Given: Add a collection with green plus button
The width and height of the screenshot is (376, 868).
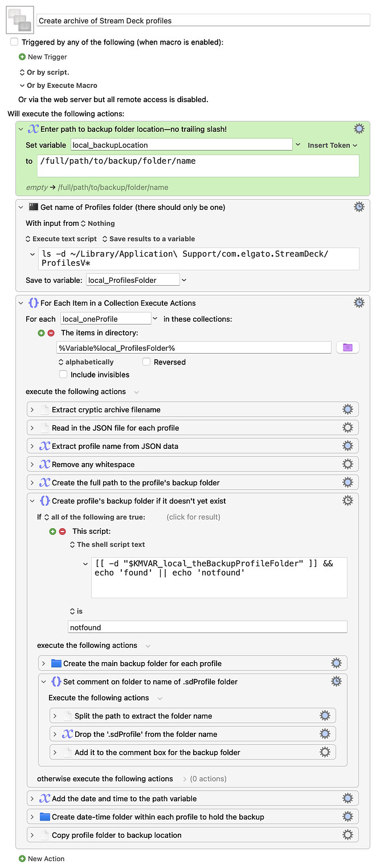Looking at the screenshot, I should (41, 333).
